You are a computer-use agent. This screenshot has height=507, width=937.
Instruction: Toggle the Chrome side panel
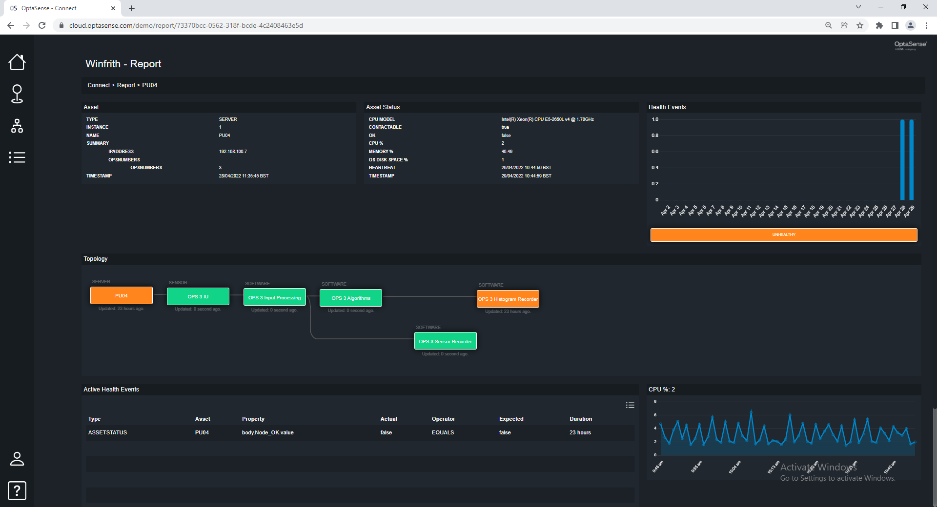click(x=895, y=25)
